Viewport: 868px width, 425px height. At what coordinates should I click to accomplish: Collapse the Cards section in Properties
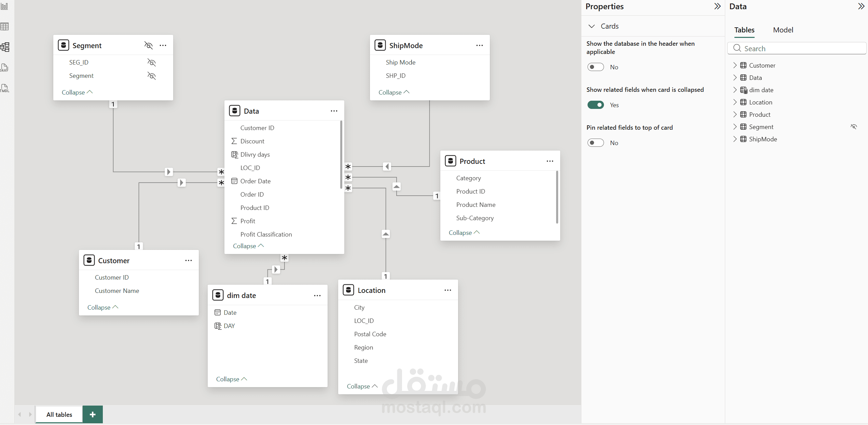pos(591,26)
